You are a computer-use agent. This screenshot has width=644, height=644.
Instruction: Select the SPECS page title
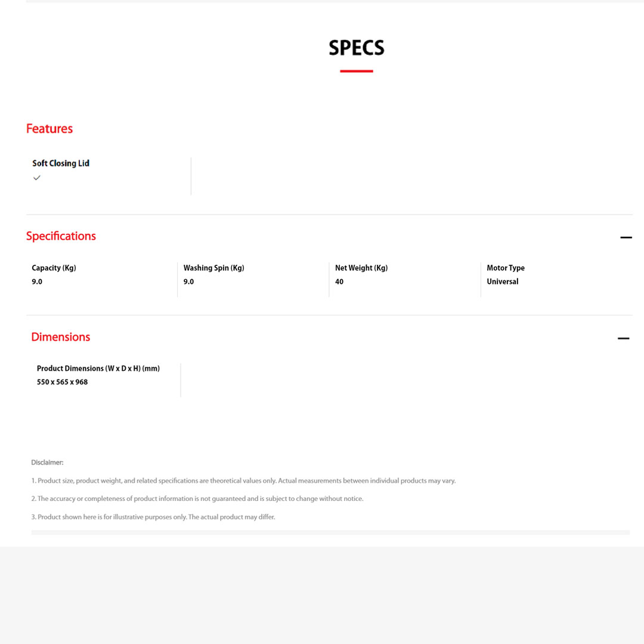click(357, 48)
